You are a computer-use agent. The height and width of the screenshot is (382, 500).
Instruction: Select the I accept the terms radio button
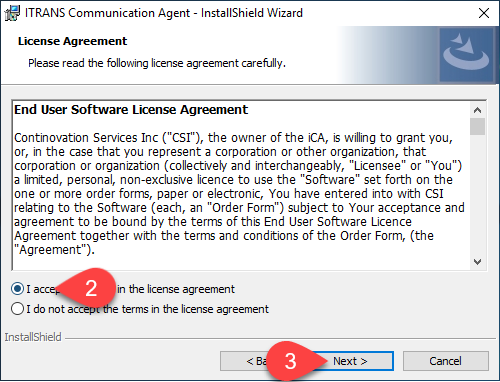point(17,289)
